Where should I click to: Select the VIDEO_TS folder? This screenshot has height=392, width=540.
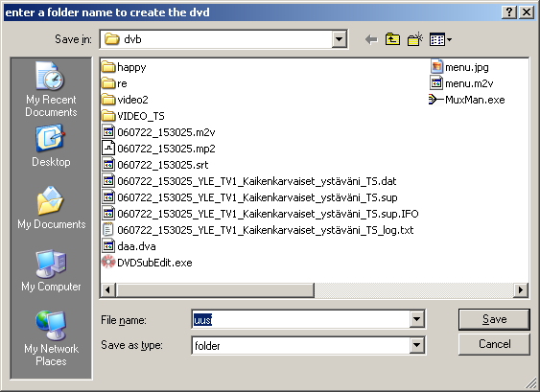pos(133,116)
